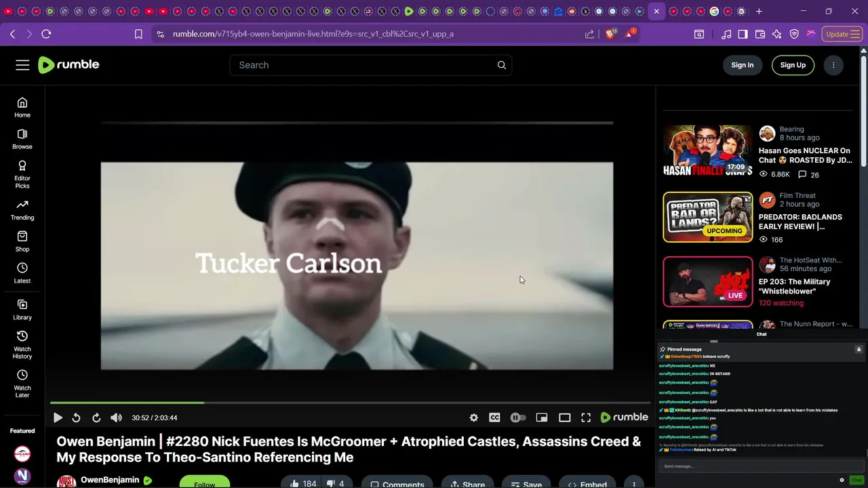Open the Brave Shields lion icon
Viewport: 868px width, 488px height.
610,34
